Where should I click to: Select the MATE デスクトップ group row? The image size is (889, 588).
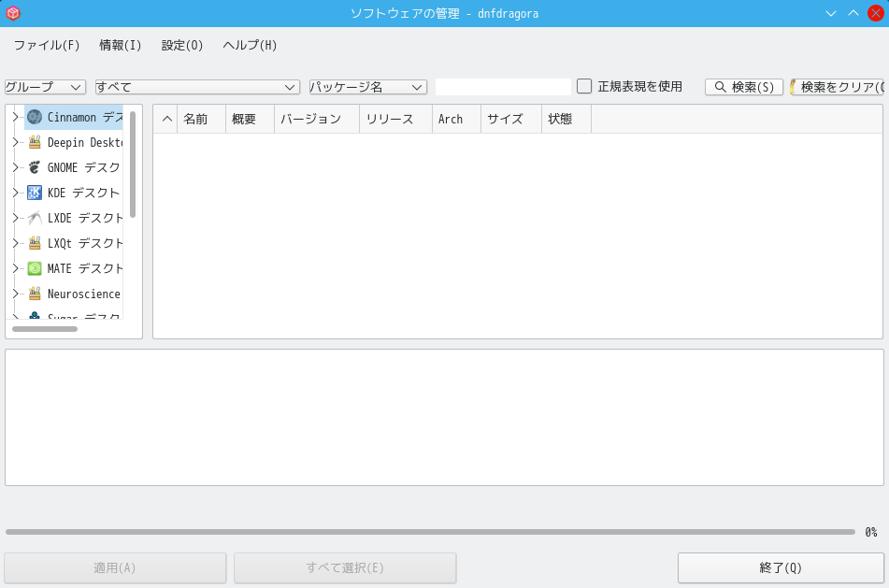(73, 268)
